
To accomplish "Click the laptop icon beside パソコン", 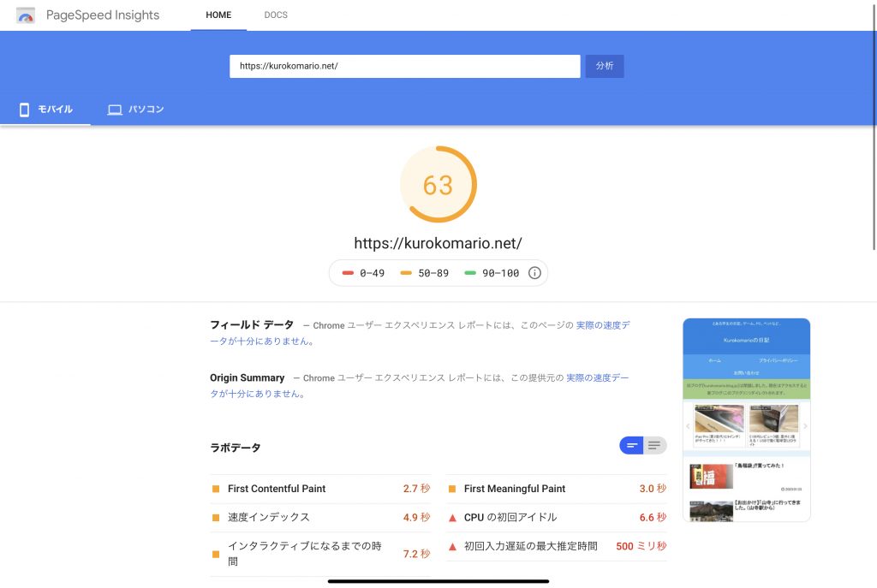I will [x=115, y=110].
